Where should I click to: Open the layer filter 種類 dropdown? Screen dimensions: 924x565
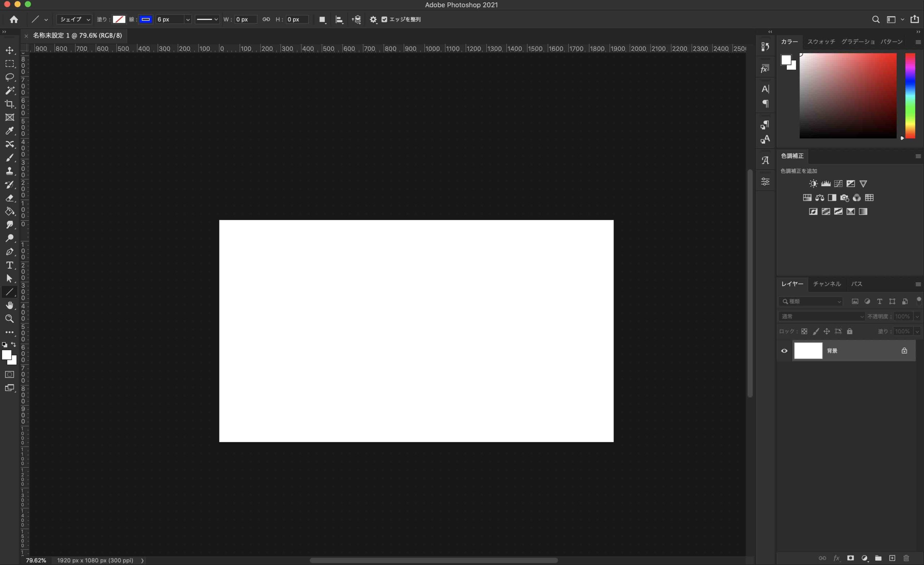coord(810,301)
